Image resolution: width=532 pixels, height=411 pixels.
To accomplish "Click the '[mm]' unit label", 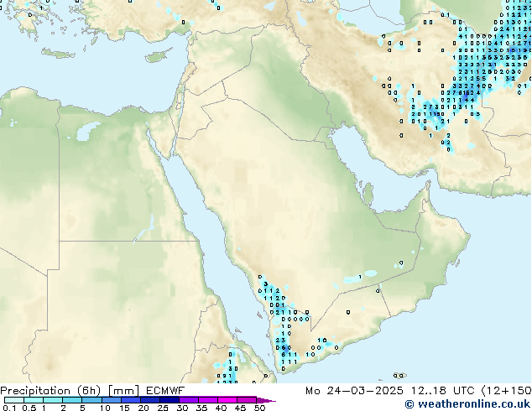I will (x=124, y=391).
